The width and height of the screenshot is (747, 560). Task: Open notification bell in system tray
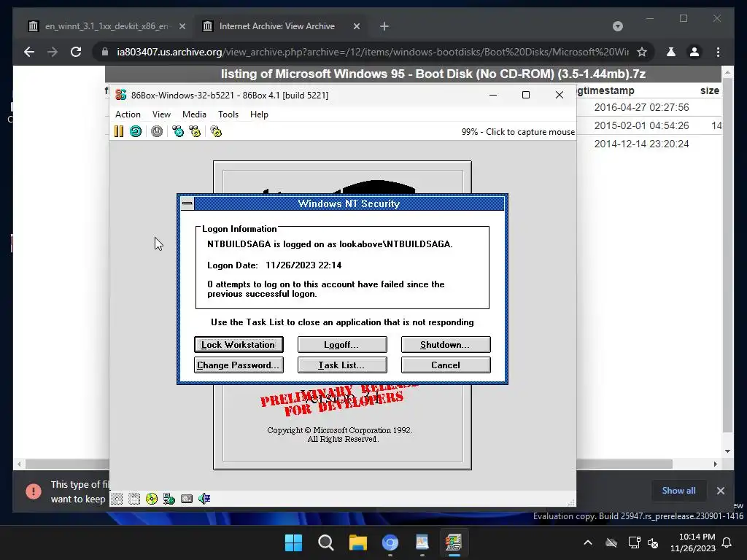tap(727, 542)
